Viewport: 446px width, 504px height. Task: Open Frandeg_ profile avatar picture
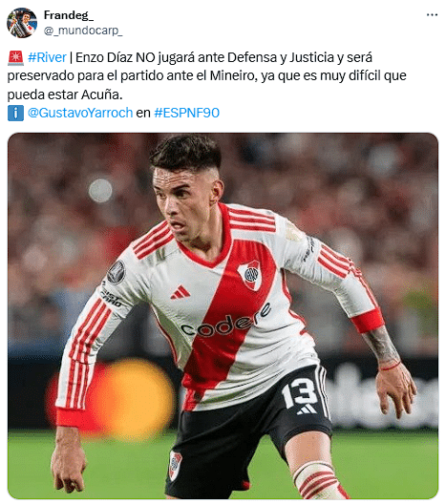click(22, 23)
